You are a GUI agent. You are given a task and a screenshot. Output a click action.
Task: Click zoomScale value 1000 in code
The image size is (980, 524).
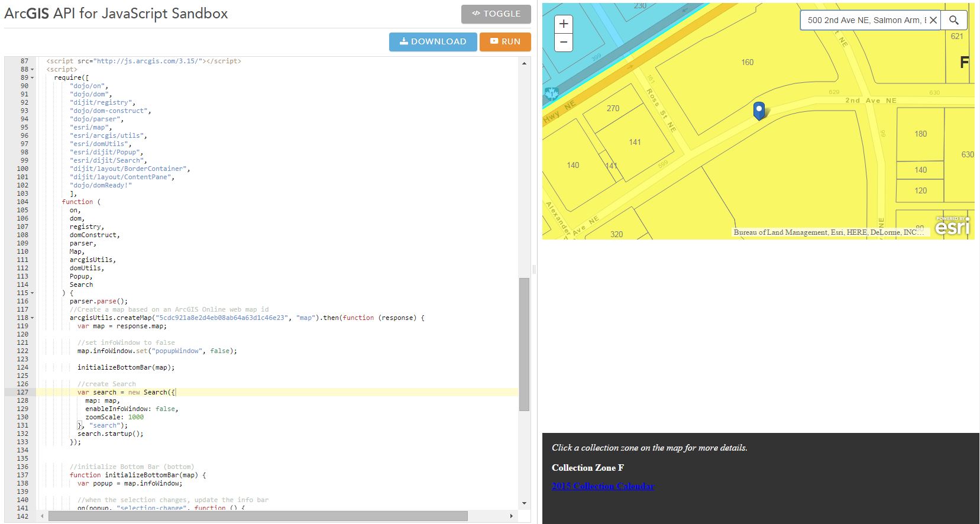(x=136, y=417)
